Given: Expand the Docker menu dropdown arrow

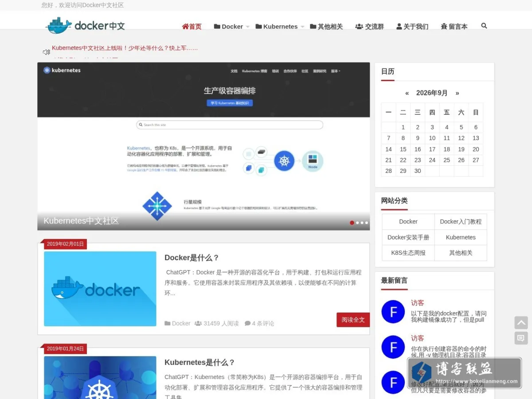Looking at the screenshot, I should (247, 27).
